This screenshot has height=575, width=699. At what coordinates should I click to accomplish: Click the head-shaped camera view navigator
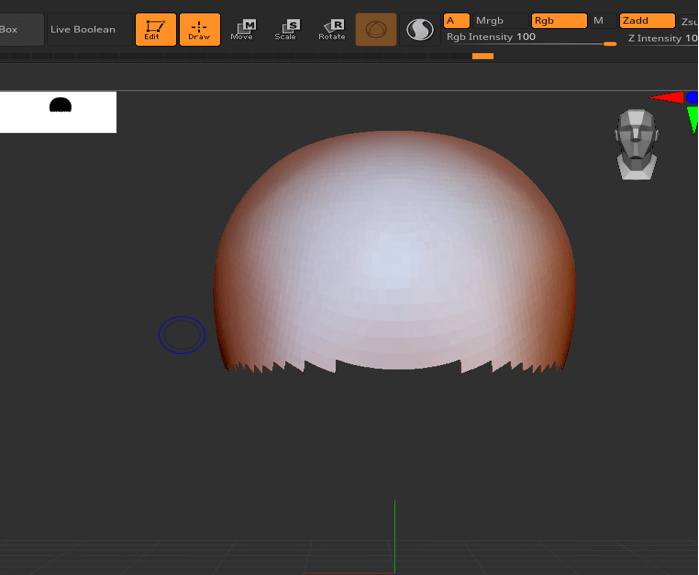(x=636, y=144)
